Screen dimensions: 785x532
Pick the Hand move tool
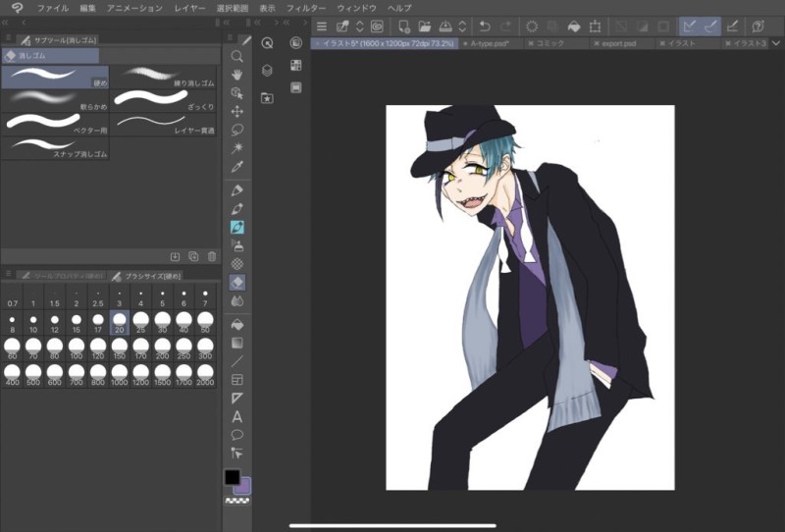coord(236,75)
